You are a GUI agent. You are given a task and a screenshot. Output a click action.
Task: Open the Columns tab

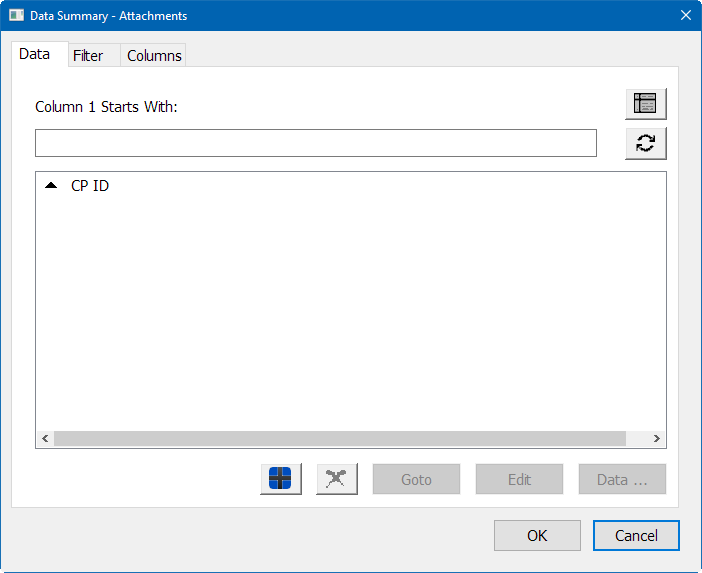(154, 56)
